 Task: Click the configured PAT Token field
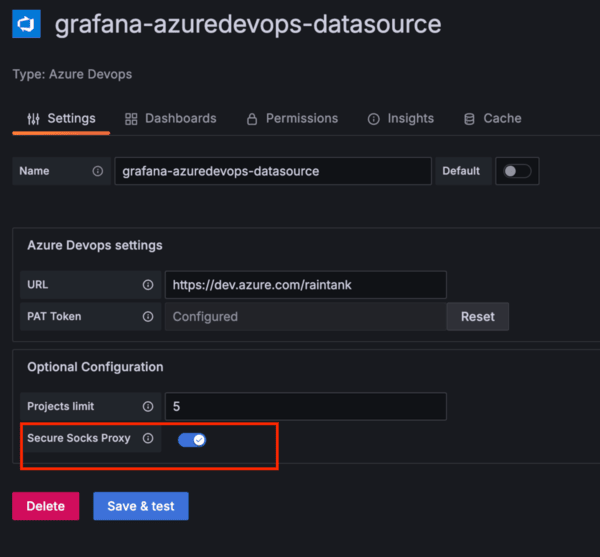coord(306,316)
